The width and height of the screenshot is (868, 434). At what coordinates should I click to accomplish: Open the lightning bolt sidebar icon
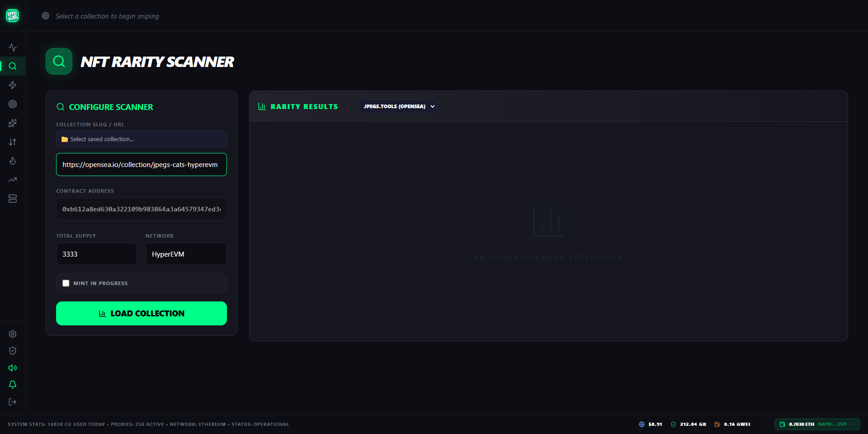[13, 85]
